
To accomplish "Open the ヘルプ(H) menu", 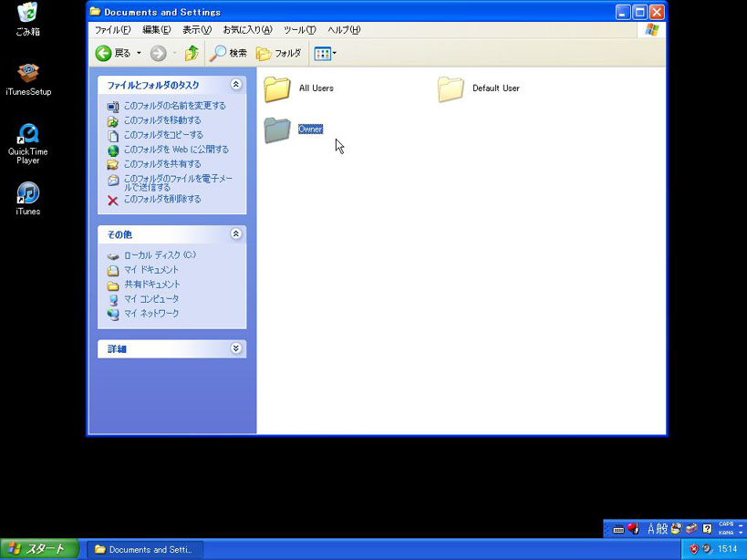I will pyautogui.click(x=344, y=29).
